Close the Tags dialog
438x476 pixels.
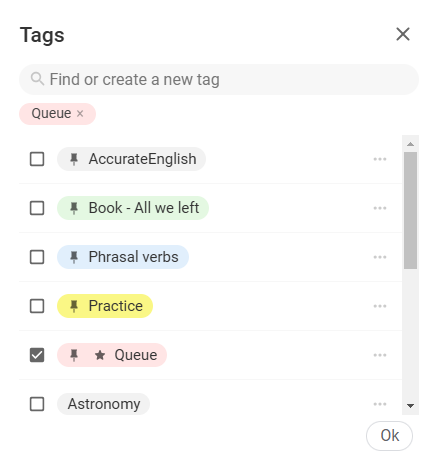[x=403, y=34]
